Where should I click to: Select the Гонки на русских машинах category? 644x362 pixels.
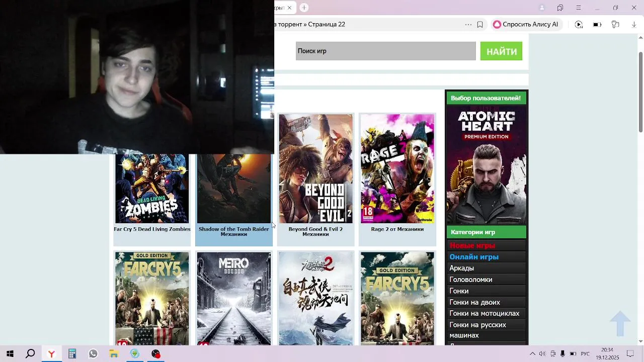click(478, 330)
